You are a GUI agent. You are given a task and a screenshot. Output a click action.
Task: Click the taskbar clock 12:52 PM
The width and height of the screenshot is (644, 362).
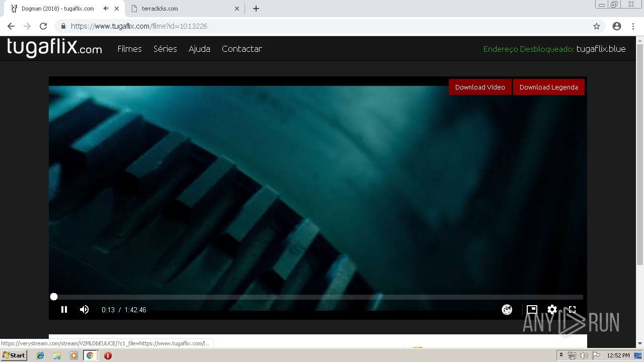[618, 355]
